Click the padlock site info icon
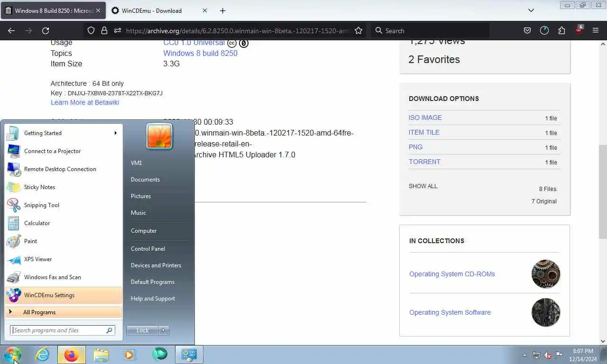607x364 pixels. point(104,30)
